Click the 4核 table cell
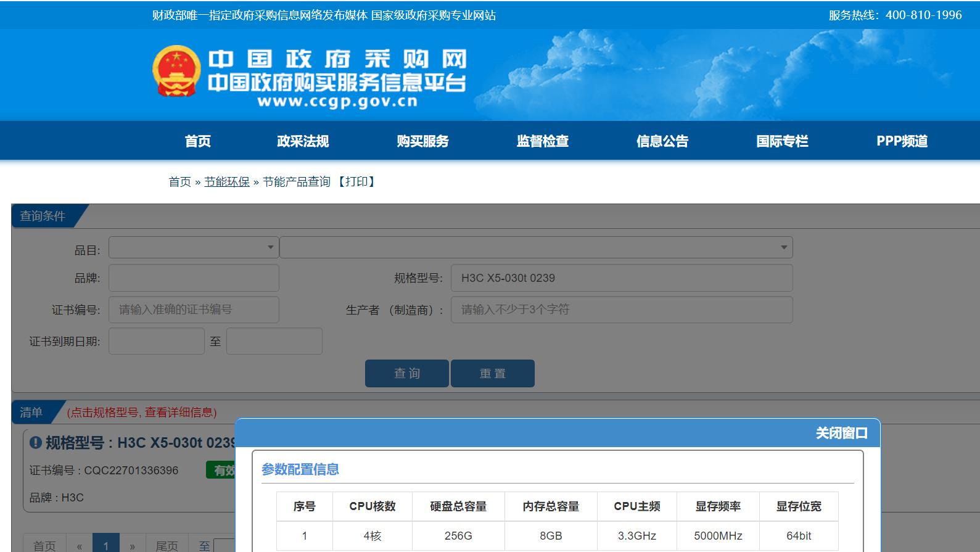 (x=373, y=536)
